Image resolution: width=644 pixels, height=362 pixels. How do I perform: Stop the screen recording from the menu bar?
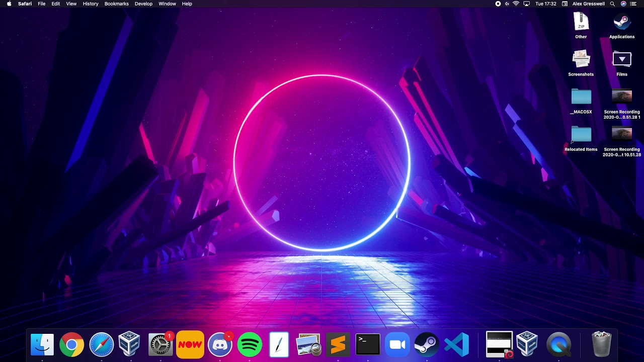498,4
